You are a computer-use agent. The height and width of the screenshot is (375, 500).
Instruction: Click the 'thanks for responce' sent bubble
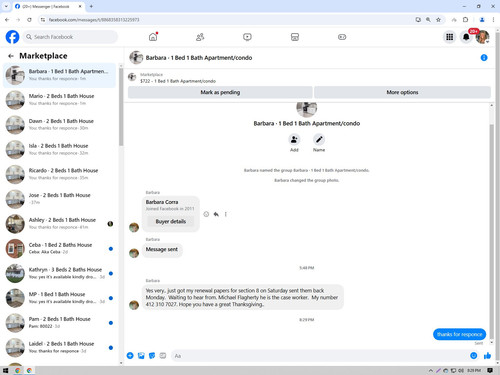coord(459,334)
